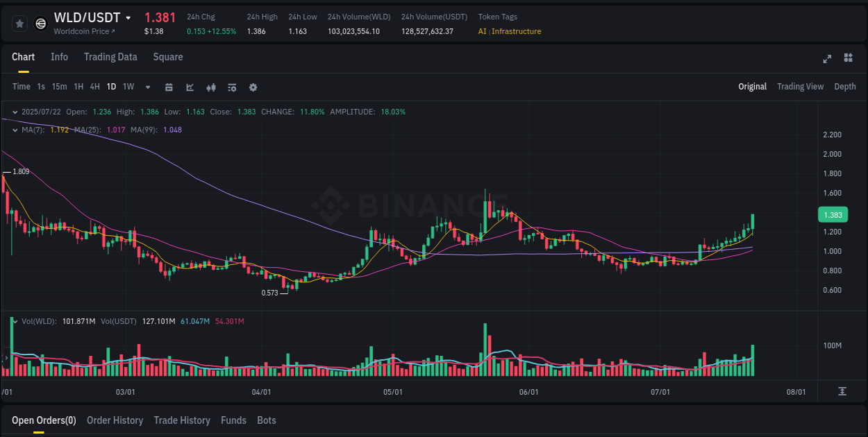Open the indicators list icon
This screenshot has width=868, height=437.
(231, 87)
